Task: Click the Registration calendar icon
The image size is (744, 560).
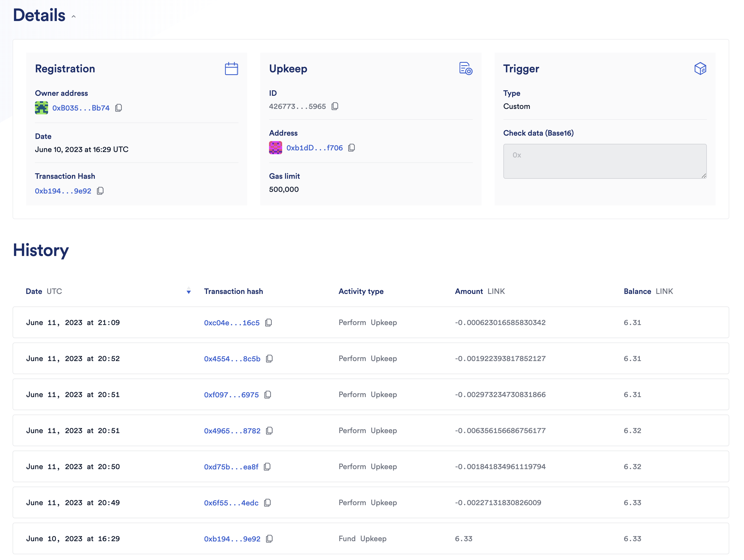Action: click(x=231, y=68)
